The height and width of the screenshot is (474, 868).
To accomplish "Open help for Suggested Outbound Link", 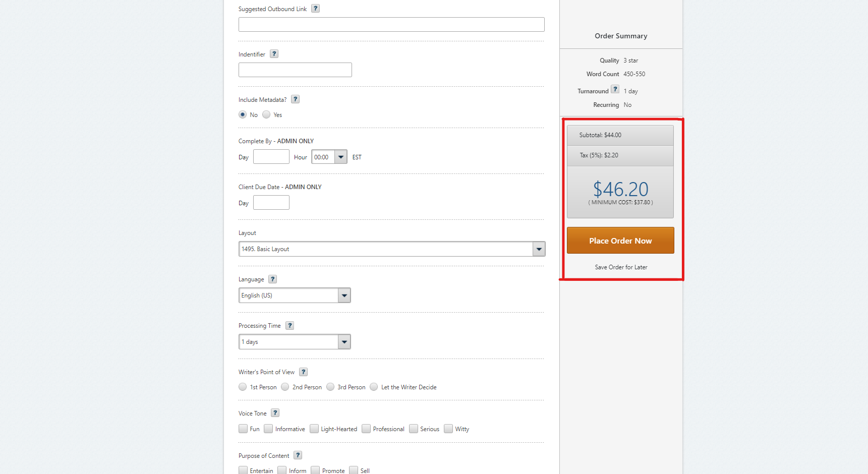I will click(315, 8).
